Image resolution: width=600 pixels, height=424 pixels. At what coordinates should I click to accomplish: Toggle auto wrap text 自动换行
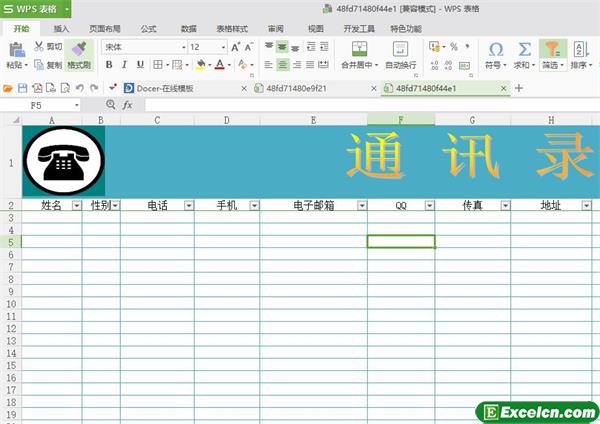pos(400,55)
